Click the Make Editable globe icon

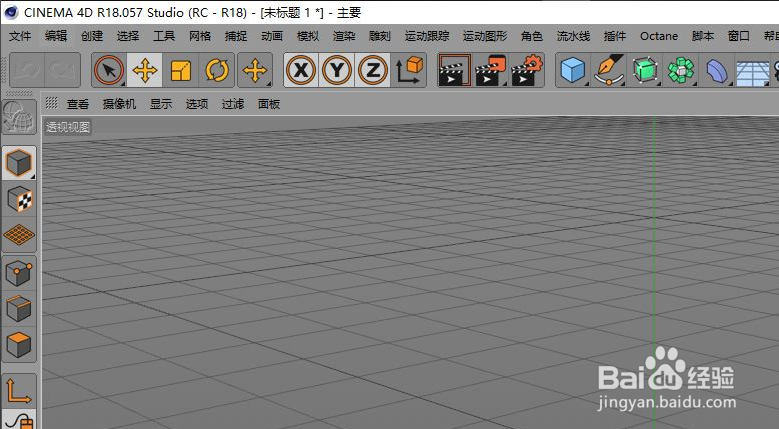point(19,117)
